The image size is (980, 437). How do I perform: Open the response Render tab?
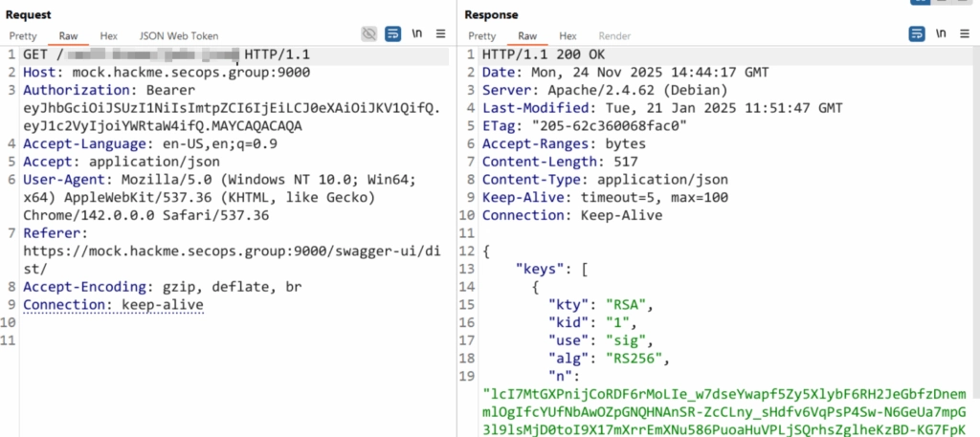coord(614,35)
